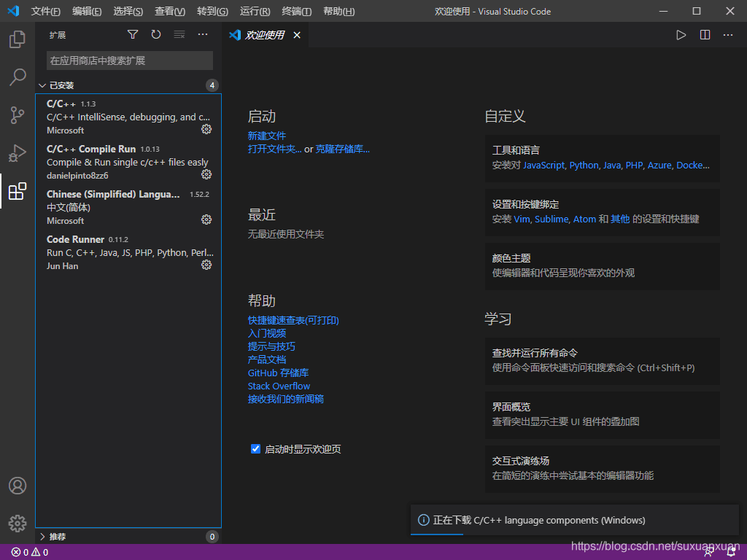This screenshot has height=560, width=747.
Task: Focus the 在应用商店中搜索扩展 search box
Action: click(130, 61)
